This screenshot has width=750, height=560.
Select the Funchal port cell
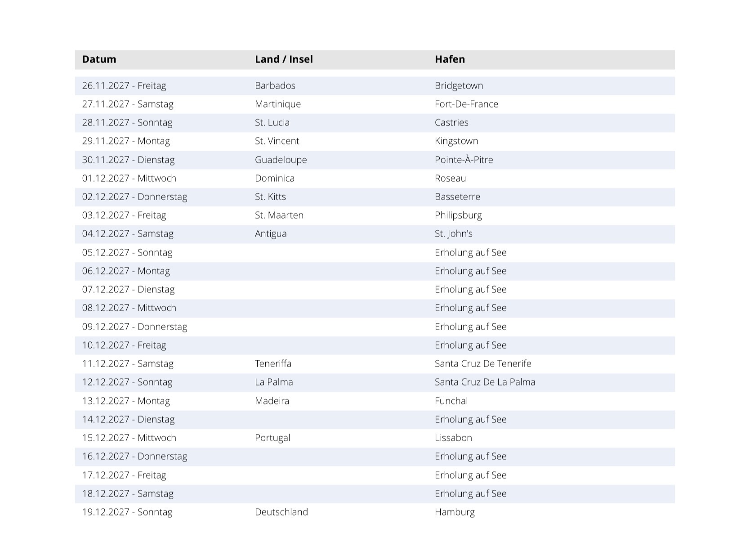(451, 401)
